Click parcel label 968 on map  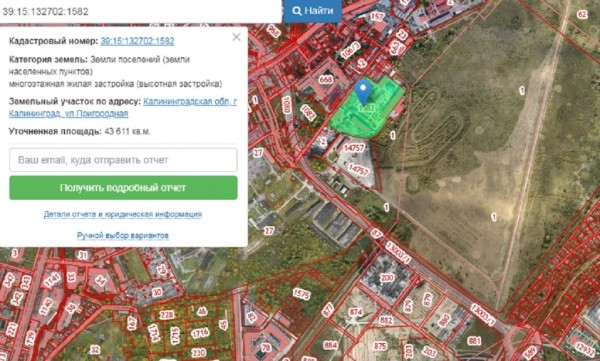[274, 31]
